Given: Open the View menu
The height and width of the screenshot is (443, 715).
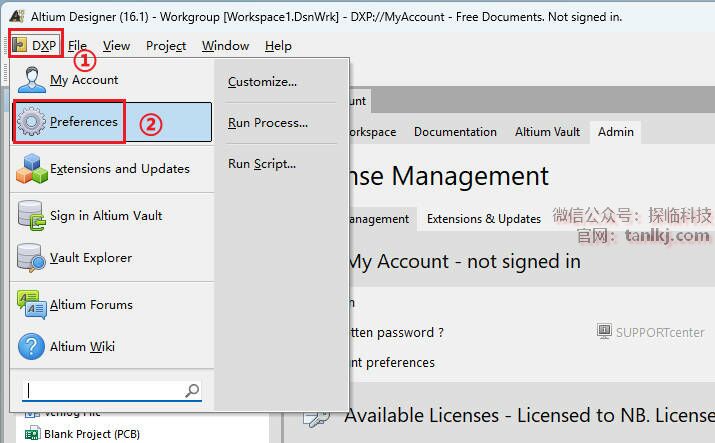Looking at the screenshot, I should [x=116, y=46].
